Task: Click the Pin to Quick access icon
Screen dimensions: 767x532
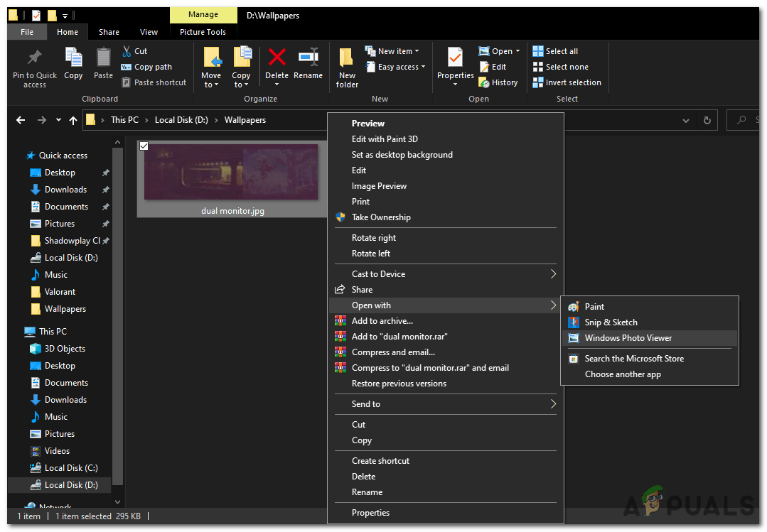Action: [x=34, y=57]
